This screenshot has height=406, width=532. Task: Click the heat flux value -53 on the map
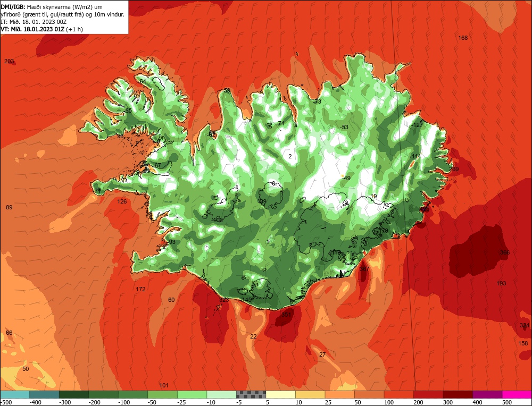(344, 127)
